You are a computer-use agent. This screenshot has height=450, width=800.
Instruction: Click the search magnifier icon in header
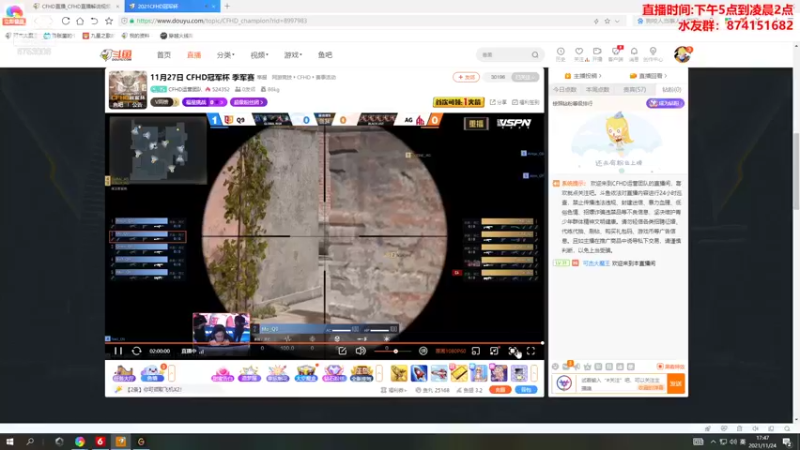point(535,55)
